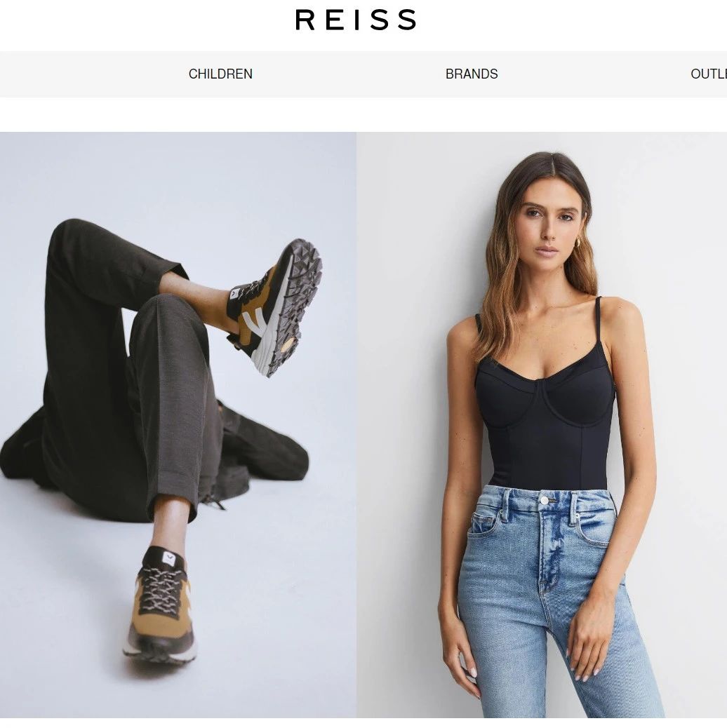This screenshot has height=728, width=727.
Task: Open the BRANDS menu
Action: click(472, 74)
